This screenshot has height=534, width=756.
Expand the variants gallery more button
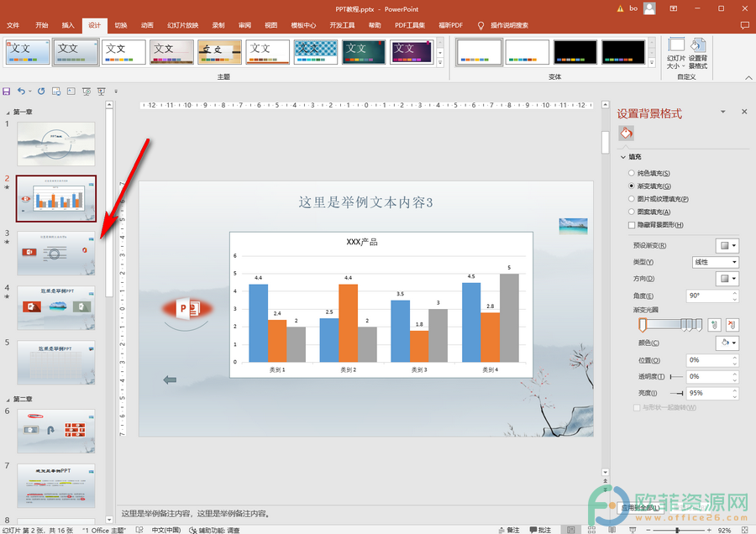pyautogui.click(x=651, y=63)
